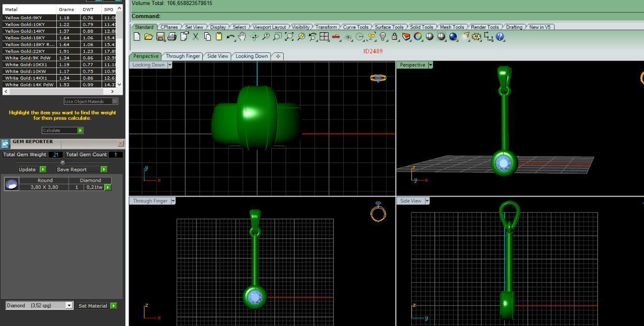The height and width of the screenshot is (326, 644).
Task: Switch to the CPlanes toolbar tab
Action: 169,27
